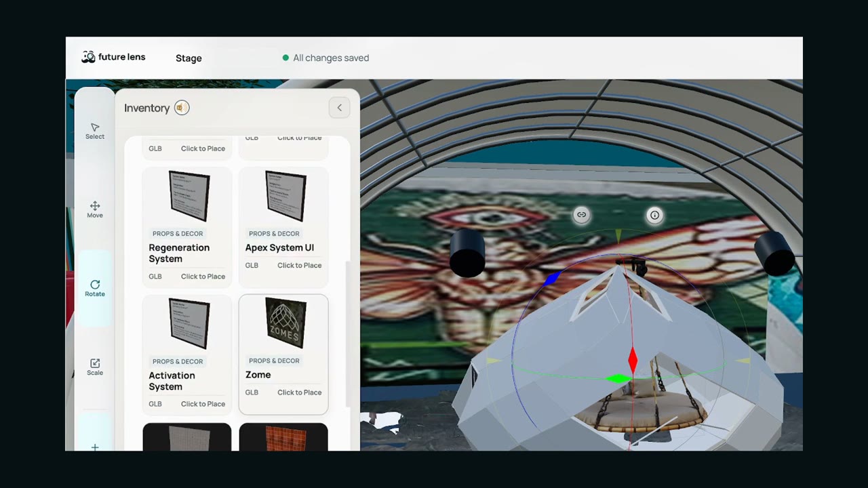Click to Place Activation System

tap(203, 404)
